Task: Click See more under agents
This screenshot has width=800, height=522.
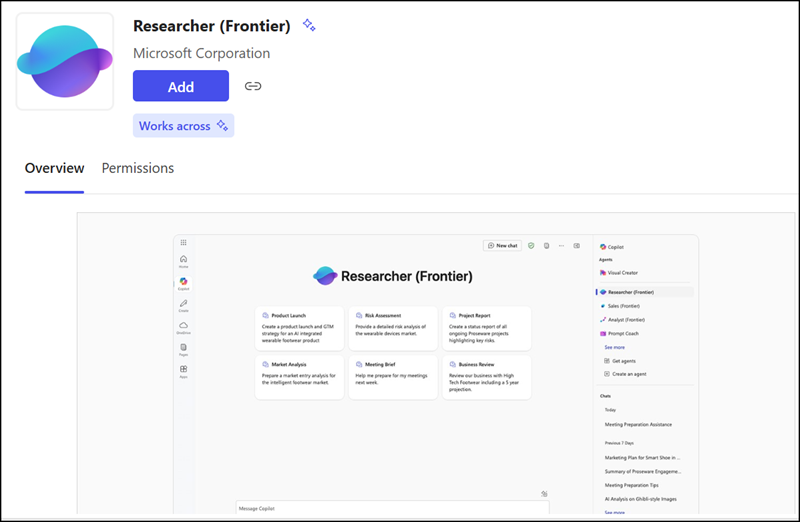Action: point(614,347)
